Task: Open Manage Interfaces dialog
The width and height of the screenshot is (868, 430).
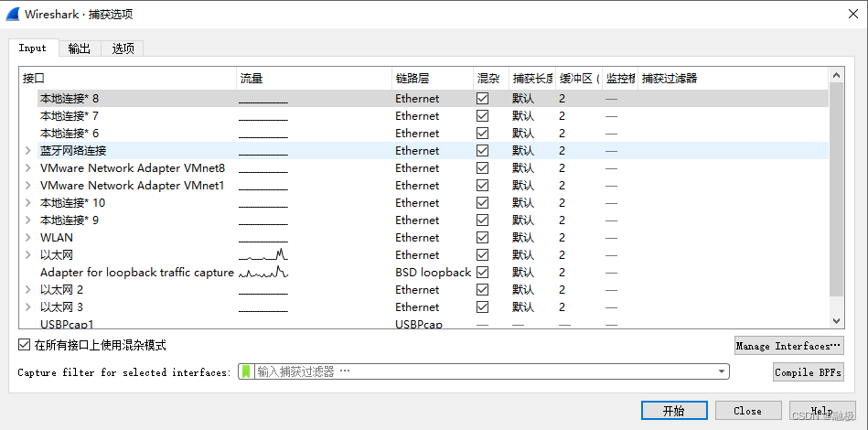Action: 788,346
